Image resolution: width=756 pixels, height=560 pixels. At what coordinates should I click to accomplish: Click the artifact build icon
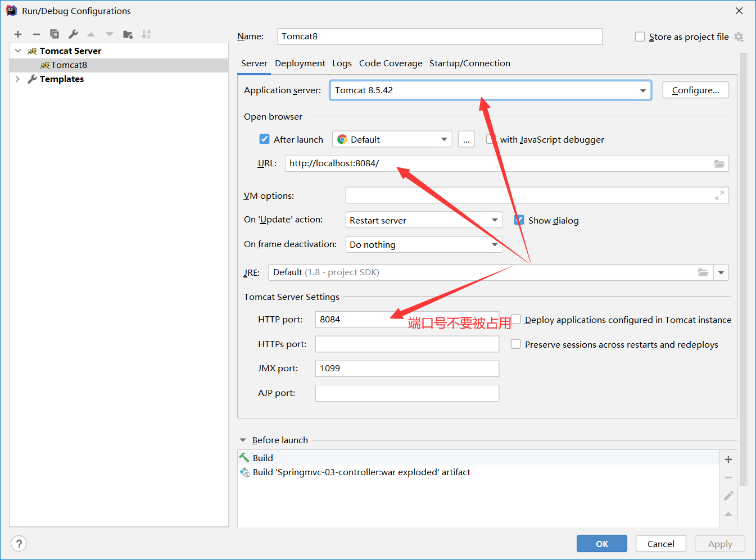(245, 472)
